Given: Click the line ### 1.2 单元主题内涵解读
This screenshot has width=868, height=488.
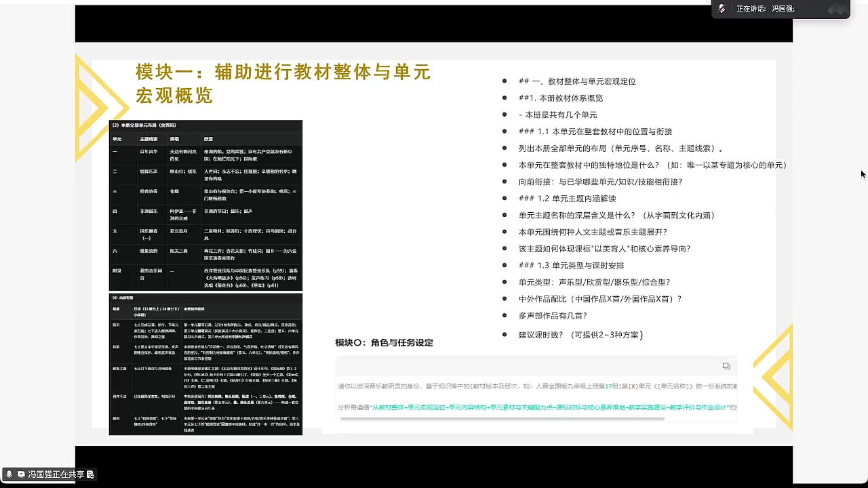Looking at the screenshot, I should coord(567,199).
